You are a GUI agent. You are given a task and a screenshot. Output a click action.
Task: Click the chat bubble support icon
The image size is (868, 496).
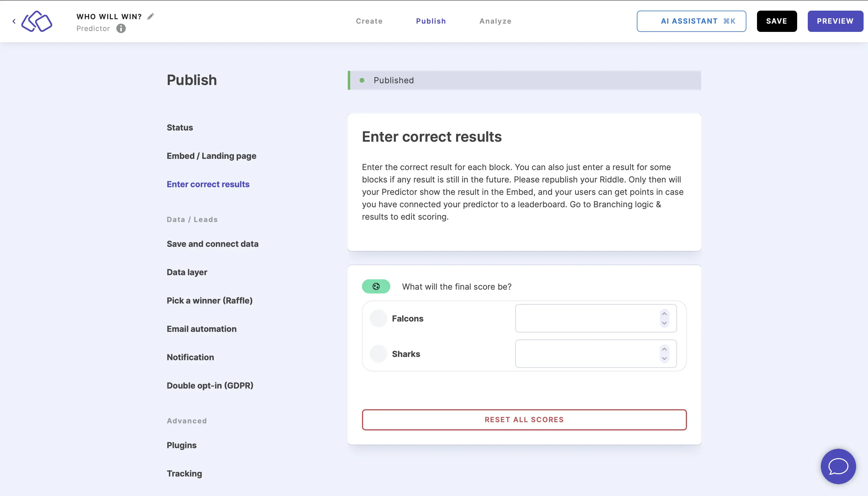coord(838,466)
